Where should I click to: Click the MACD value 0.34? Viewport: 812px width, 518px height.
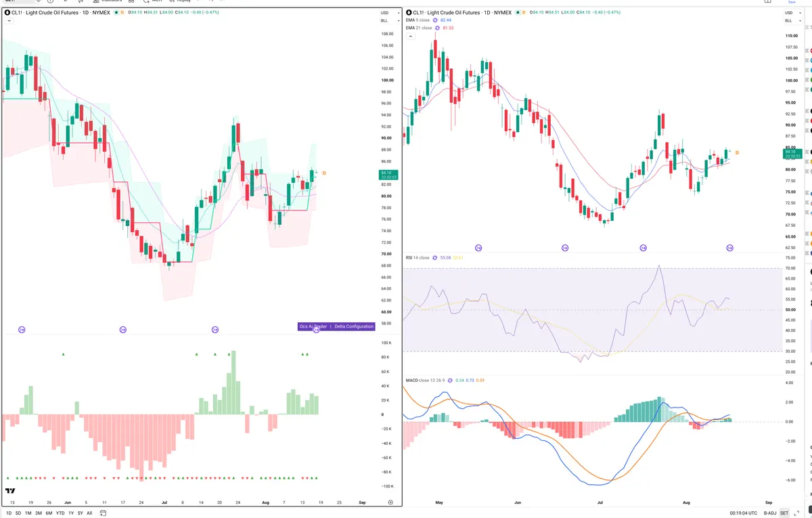point(460,381)
